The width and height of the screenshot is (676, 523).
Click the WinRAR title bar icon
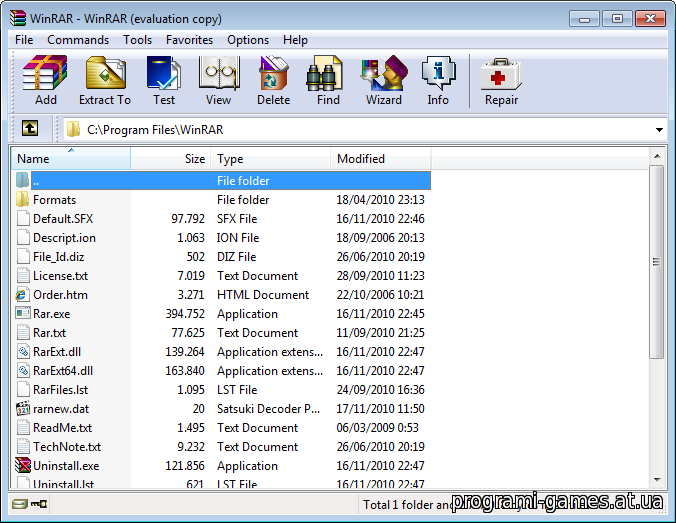point(18,18)
